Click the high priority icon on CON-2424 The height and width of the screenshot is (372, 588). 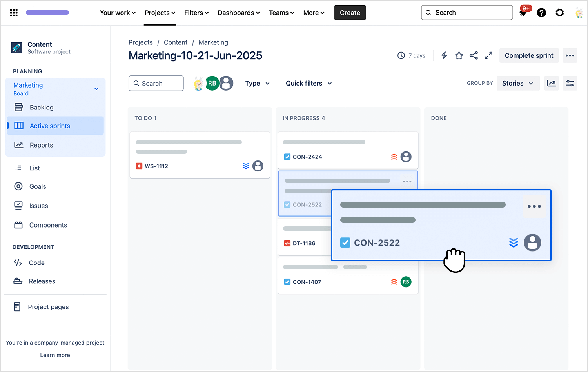pyautogui.click(x=394, y=157)
